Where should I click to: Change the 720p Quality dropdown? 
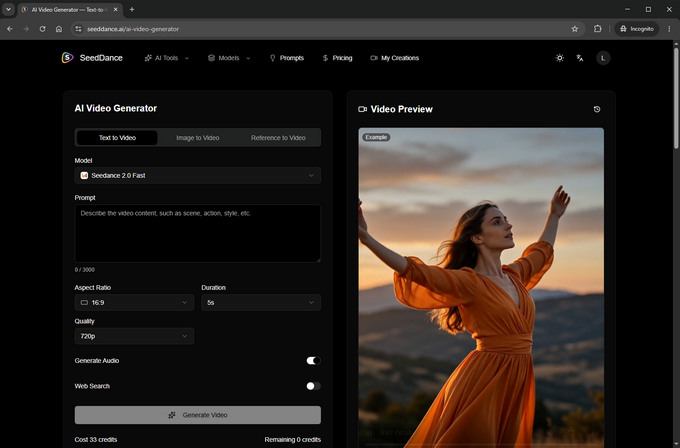tap(134, 336)
